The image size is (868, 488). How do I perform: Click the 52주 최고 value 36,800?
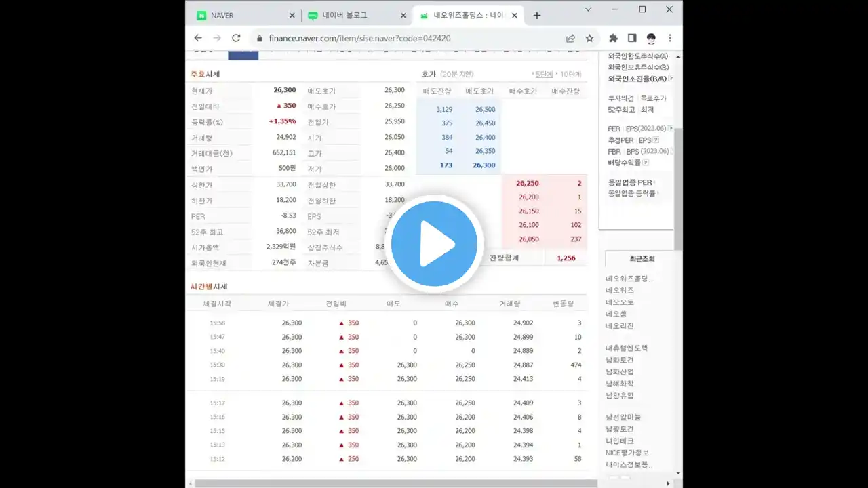point(285,231)
